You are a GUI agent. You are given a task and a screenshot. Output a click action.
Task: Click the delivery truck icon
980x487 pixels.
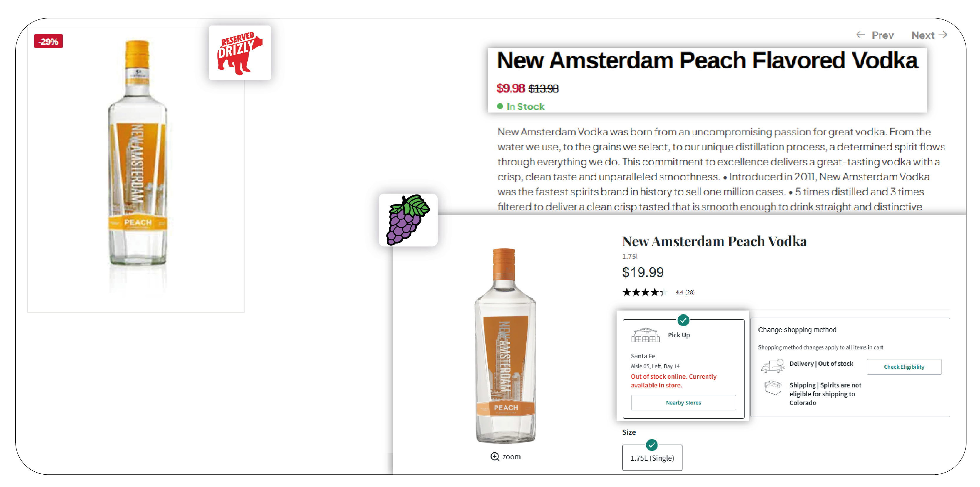[x=773, y=366]
